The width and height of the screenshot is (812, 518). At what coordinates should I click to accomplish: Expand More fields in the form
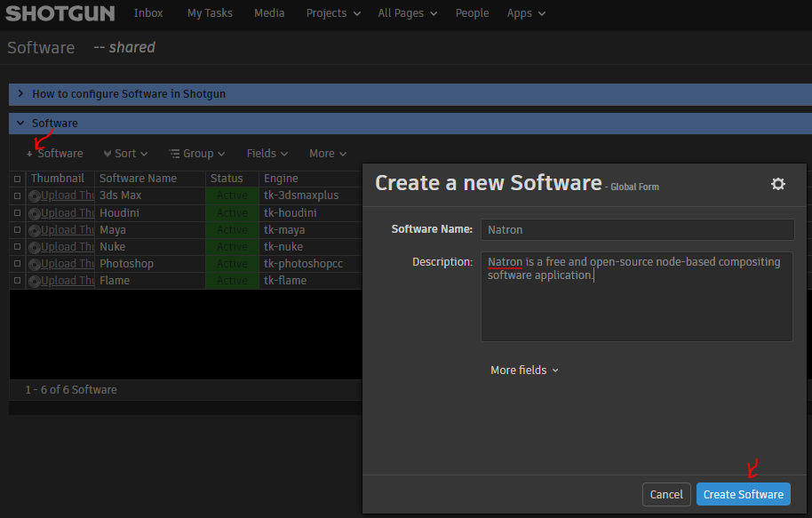click(524, 370)
